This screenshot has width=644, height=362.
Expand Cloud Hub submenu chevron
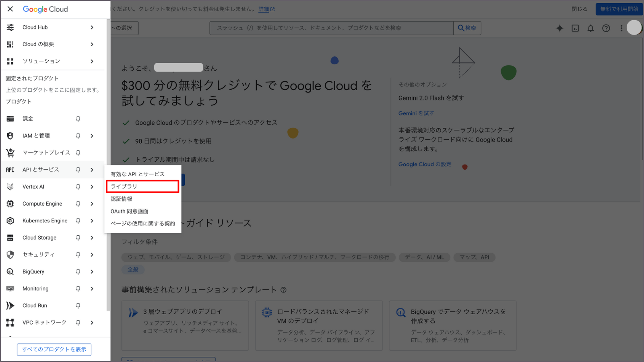click(92, 27)
